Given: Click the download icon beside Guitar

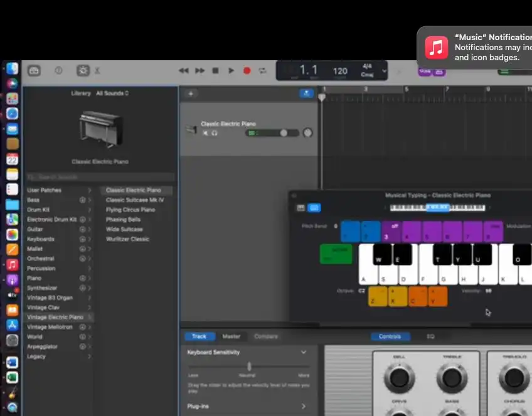Looking at the screenshot, I should tap(82, 230).
